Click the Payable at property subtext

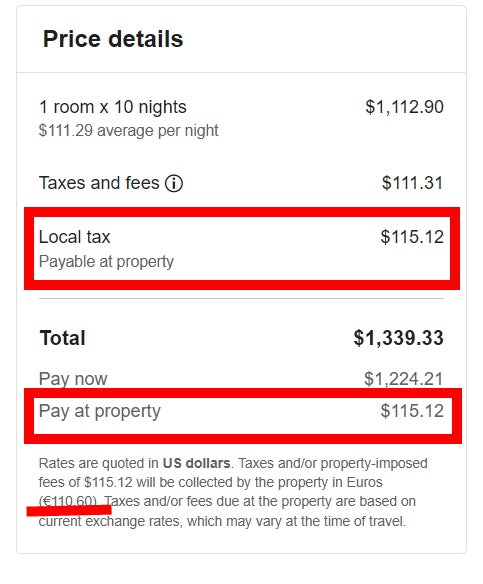tap(107, 261)
